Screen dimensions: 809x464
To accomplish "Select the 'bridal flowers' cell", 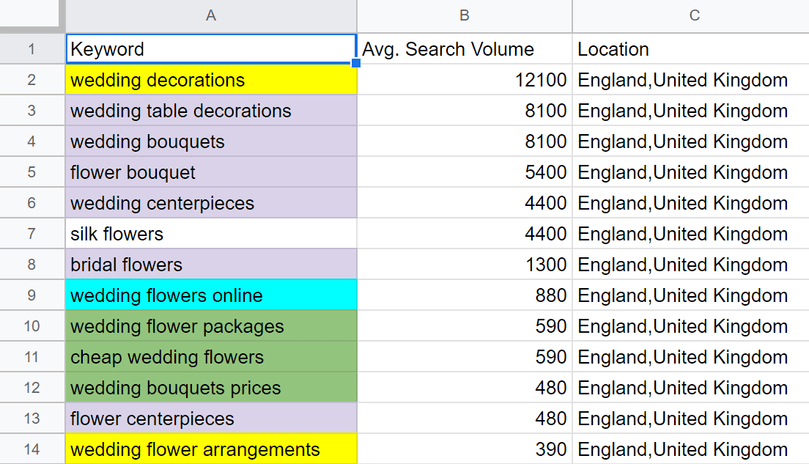I will pyautogui.click(x=211, y=265).
